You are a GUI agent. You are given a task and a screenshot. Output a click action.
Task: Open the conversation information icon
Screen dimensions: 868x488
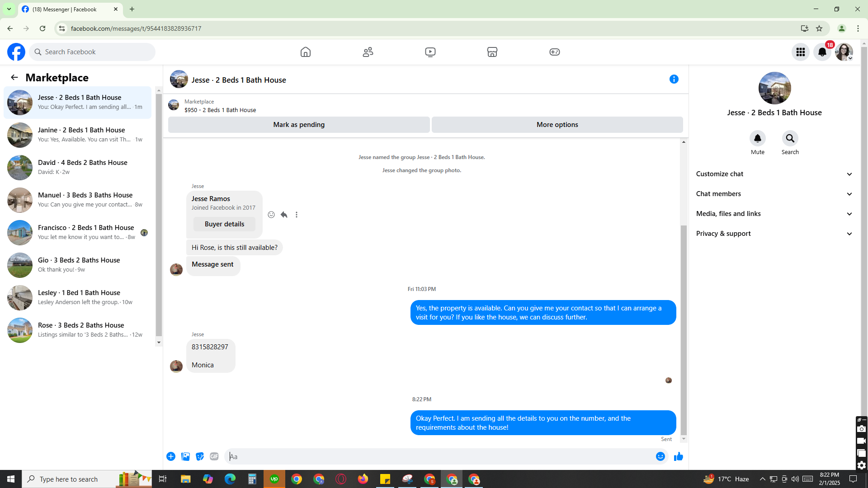pos(674,79)
